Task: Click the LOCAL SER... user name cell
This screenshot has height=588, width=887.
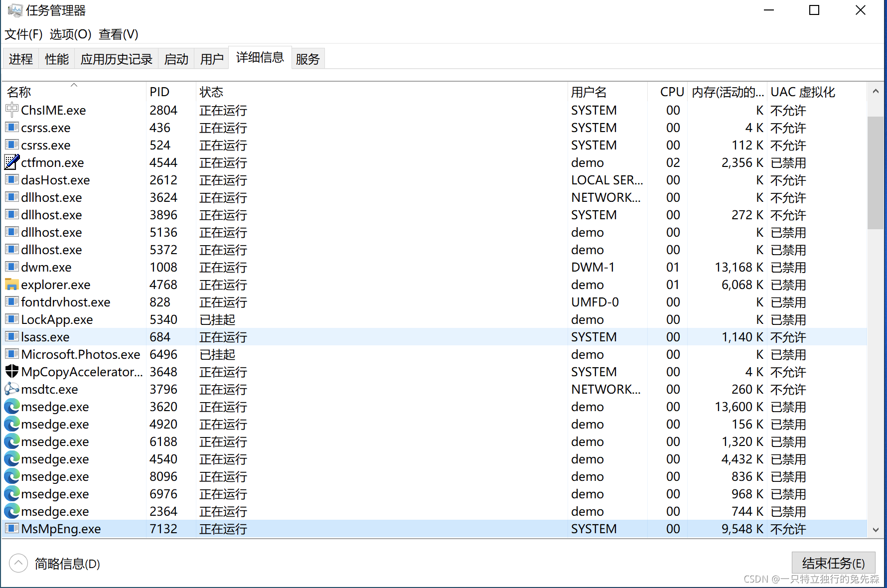Action: 607,180
